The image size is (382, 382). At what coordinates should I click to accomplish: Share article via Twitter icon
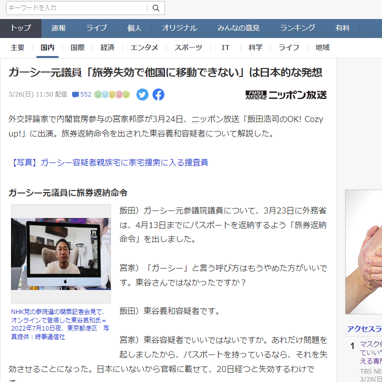coord(142,95)
